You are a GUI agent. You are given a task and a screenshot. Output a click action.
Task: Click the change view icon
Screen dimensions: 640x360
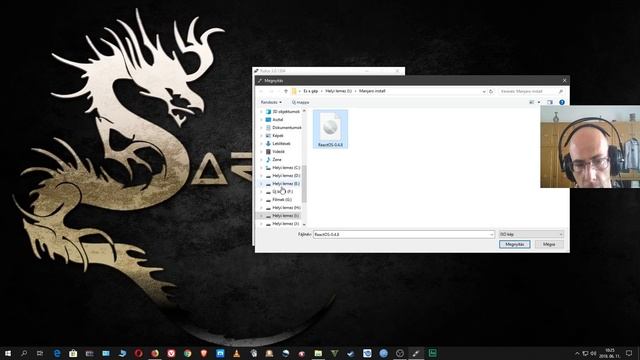(531, 102)
